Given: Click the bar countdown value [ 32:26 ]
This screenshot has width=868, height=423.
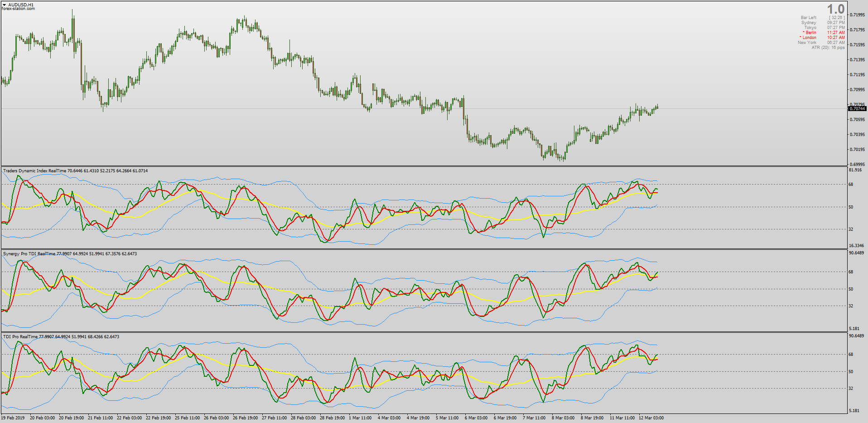Looking at the screenshot, I should tap(837, 18).
